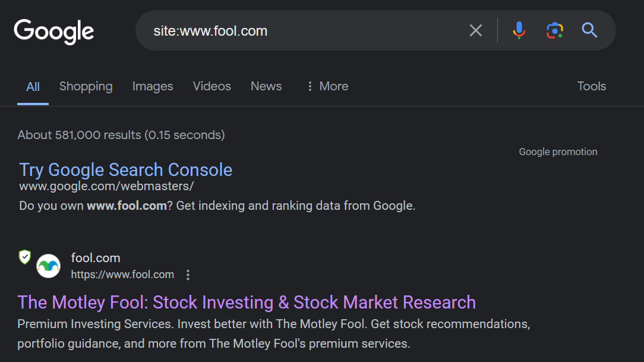Click the magnifying glass search button
This screenshot has width=644, height=362.
tap(589, 30)
